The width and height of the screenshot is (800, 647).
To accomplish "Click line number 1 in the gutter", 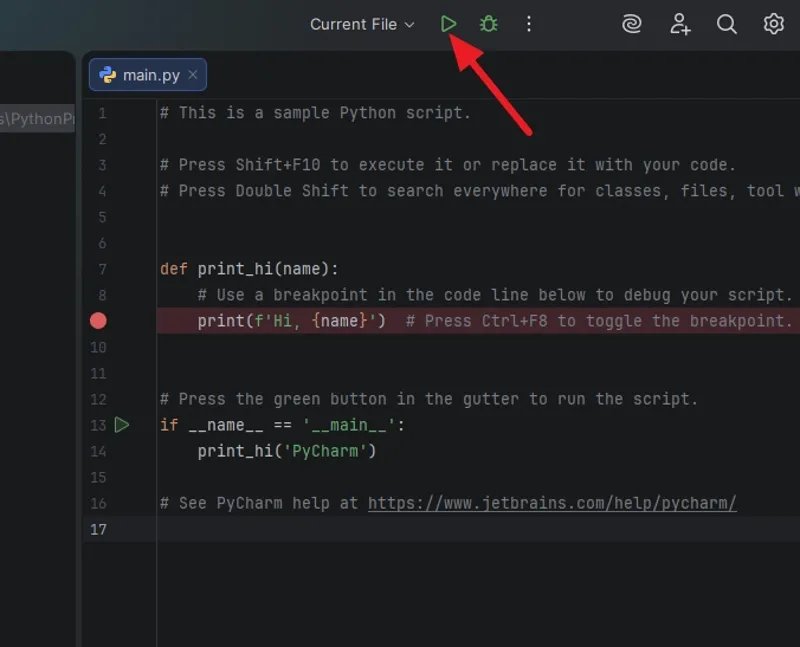I will click(x=103, y=113).
